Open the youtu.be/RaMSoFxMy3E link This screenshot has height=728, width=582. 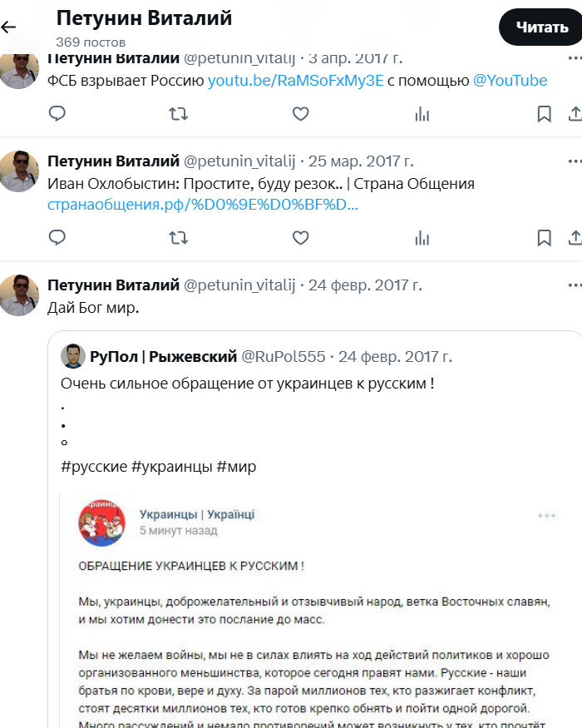click(x=295, y=81)
